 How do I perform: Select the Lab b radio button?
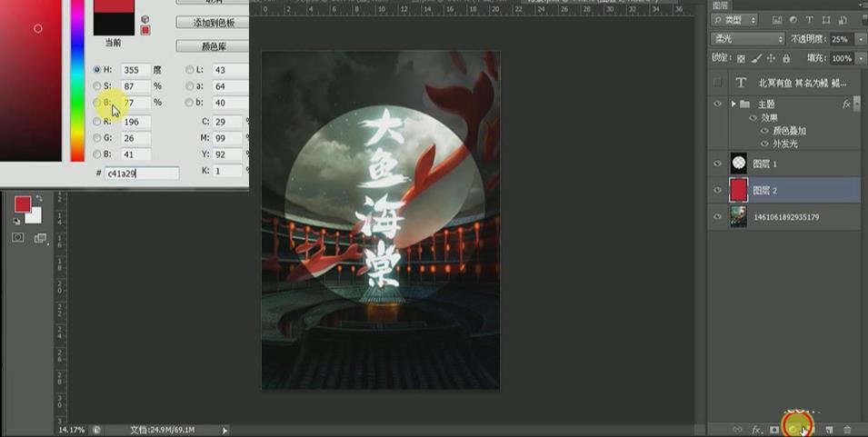pyautogui.click(x=190, y=103)
